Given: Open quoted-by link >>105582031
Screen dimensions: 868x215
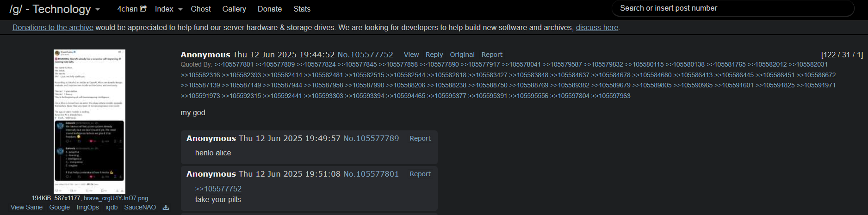Looking at the screenshot, I should tap(808, 64).
